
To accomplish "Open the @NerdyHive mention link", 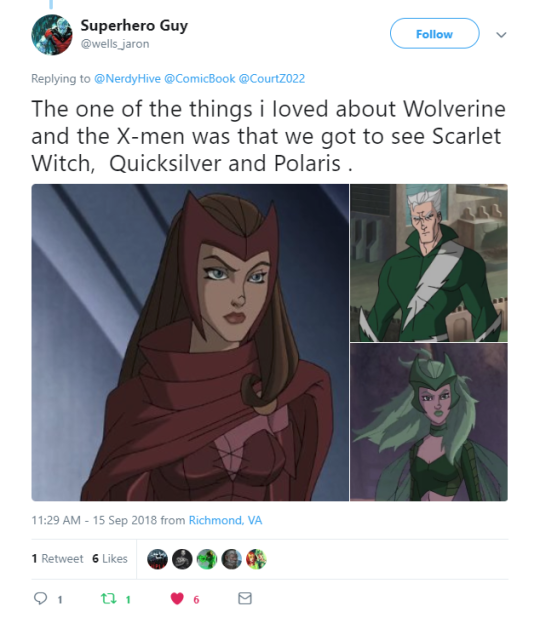I will [x=127, y=78].
